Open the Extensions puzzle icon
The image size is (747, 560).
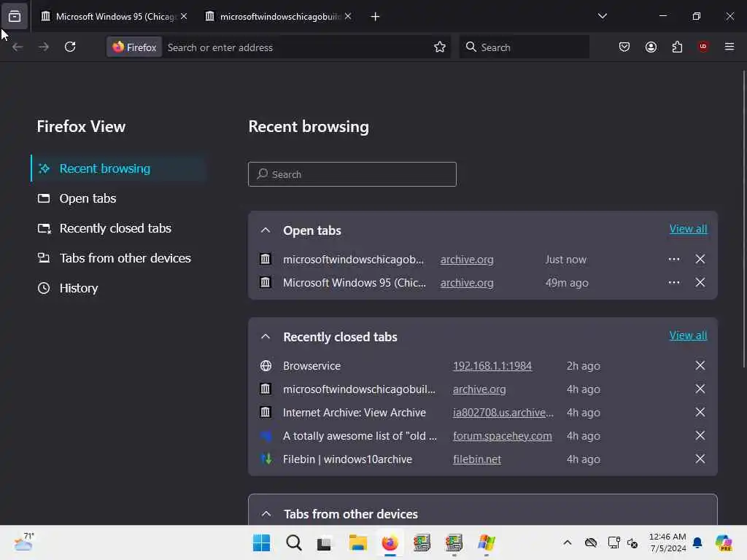[x=677, y=47]
